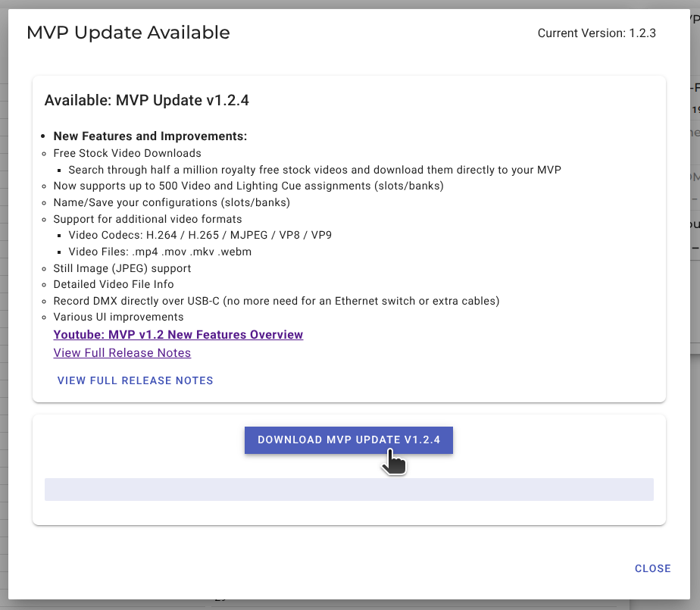Click the Still Image (JPEG) support item
700x610 pixels.
(x=122, y=268)
